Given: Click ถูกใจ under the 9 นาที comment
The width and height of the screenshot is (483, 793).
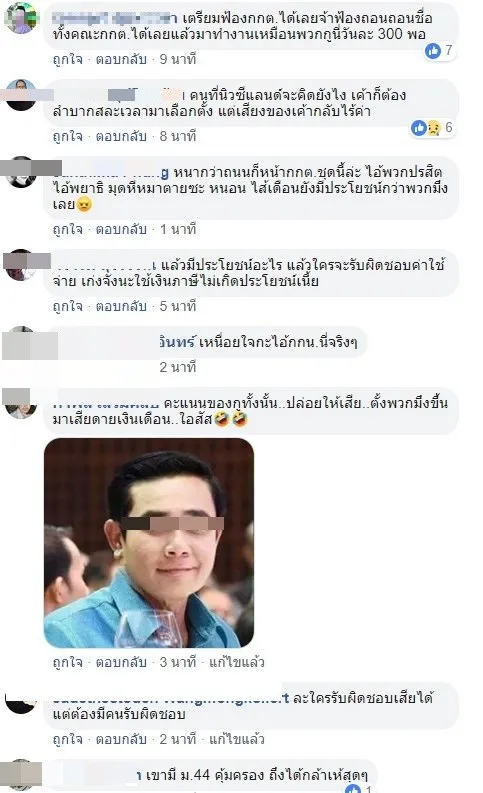Looking at the screenshot, I should pos(67,59).
